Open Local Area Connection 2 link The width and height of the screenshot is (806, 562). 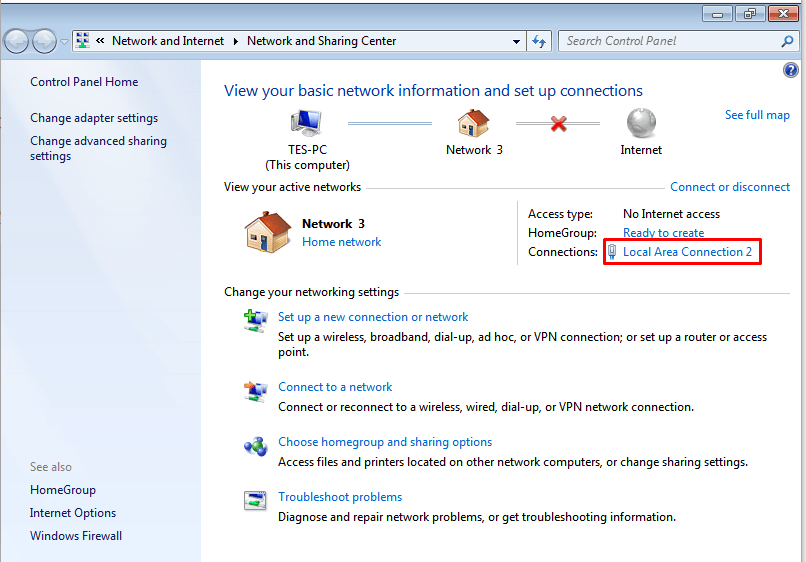coord(687,252)
